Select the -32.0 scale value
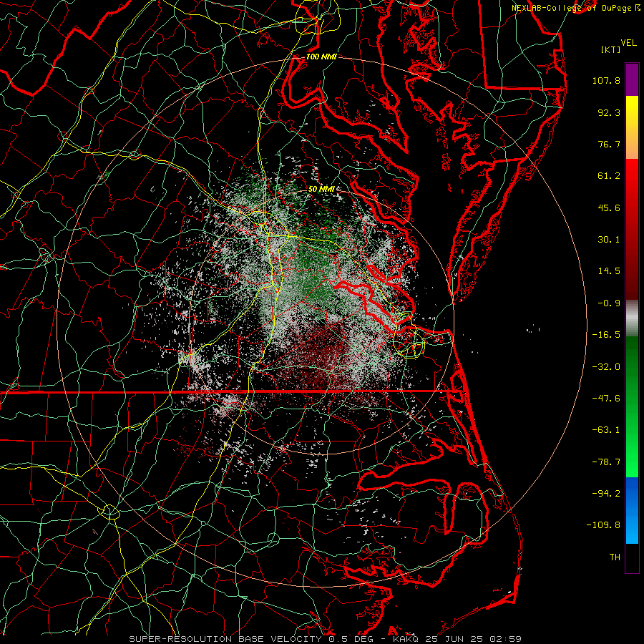644x644 pixels. coord(606,367)
